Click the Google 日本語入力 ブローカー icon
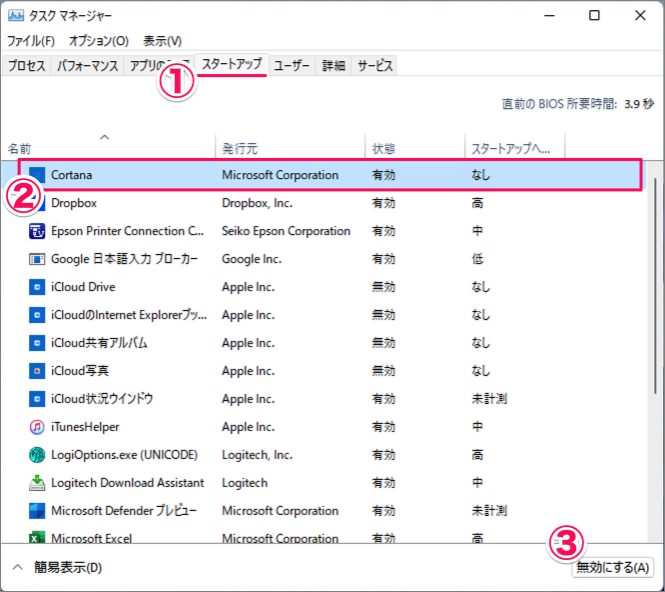Viewport: 665px width, 592px height. click(x=37, y=259)
